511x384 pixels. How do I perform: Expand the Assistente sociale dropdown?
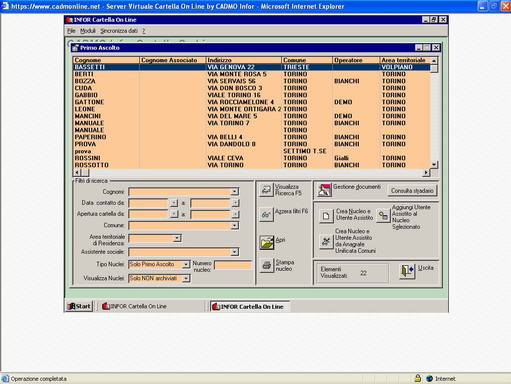[235, 252]
